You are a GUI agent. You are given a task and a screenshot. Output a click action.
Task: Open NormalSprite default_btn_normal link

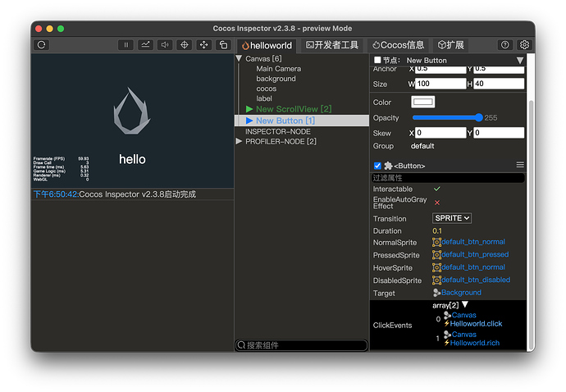473,242
